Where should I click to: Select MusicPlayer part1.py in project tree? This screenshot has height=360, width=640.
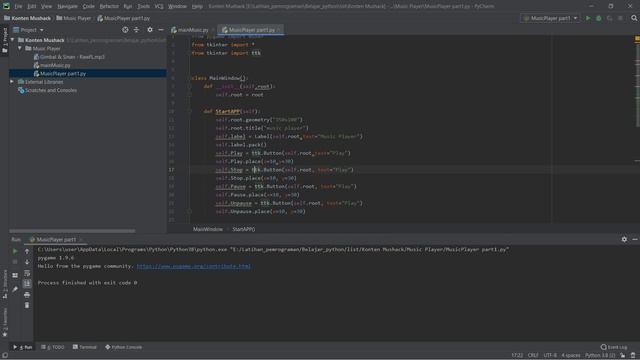coord(60,73)
